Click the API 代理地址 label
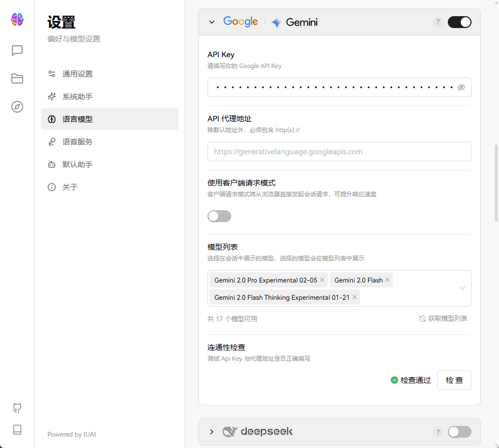This screenshot has width=499, height=448. point(230,119)
